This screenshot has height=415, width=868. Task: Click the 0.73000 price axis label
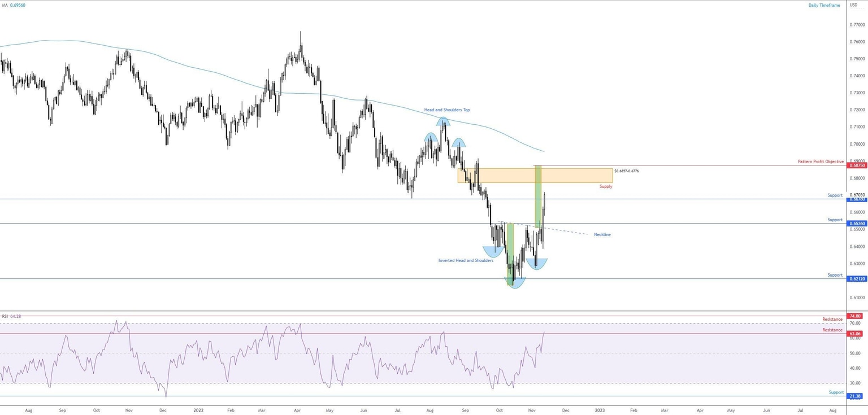click(x=858, y=93)
